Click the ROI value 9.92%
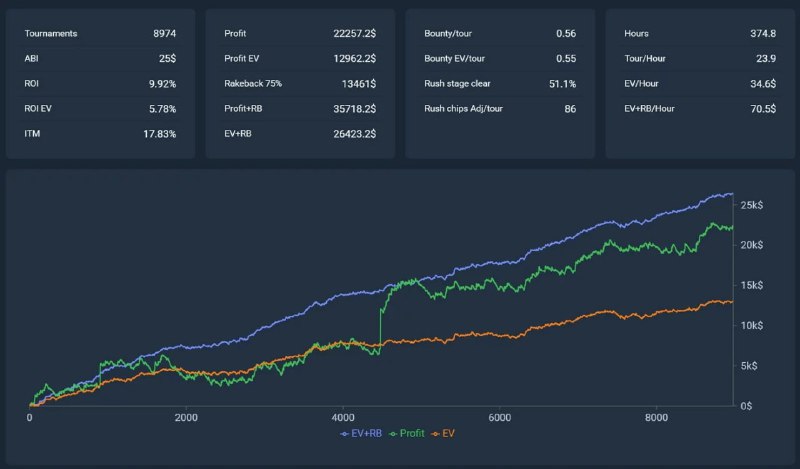Image resolution: width=800 pixels, height=469 pixels. [159, 83]
